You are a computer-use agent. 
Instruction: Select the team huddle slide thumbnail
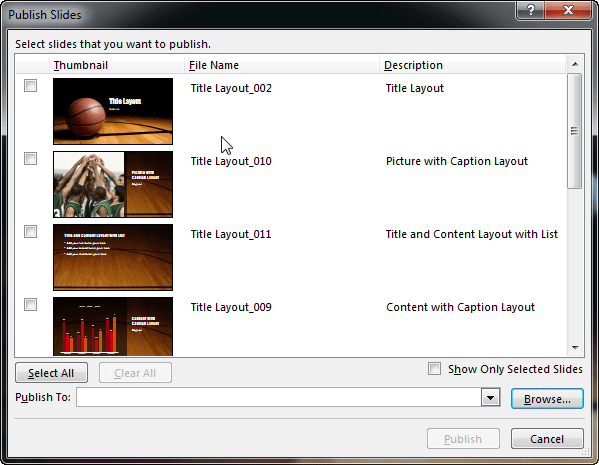[113, 184]
